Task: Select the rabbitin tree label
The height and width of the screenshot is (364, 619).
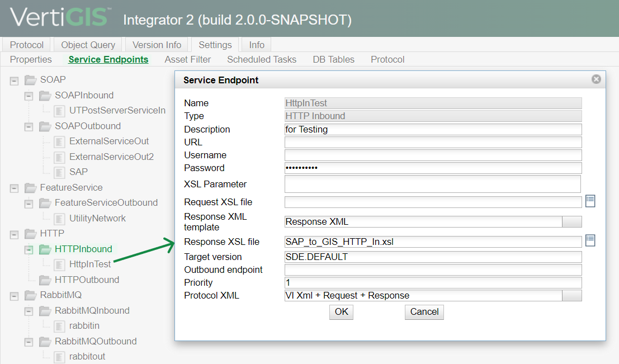Action: click(x=84, y=326)
